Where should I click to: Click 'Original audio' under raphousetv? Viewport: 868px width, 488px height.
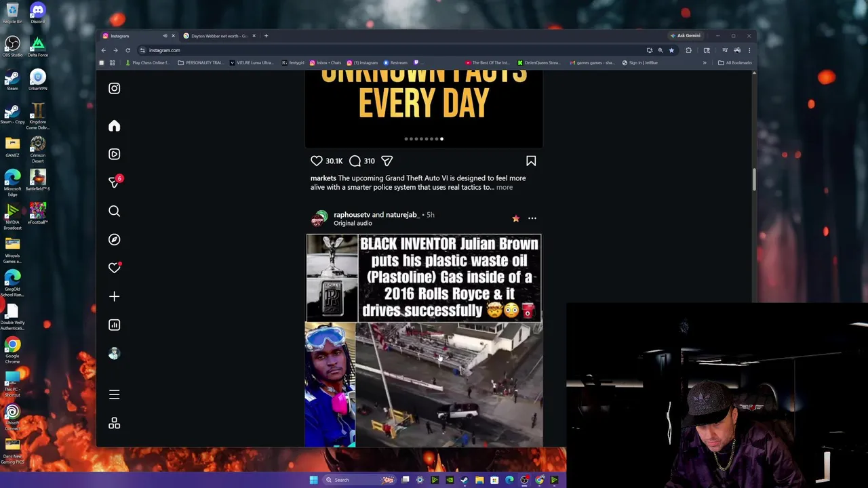[x=353, y=223]
